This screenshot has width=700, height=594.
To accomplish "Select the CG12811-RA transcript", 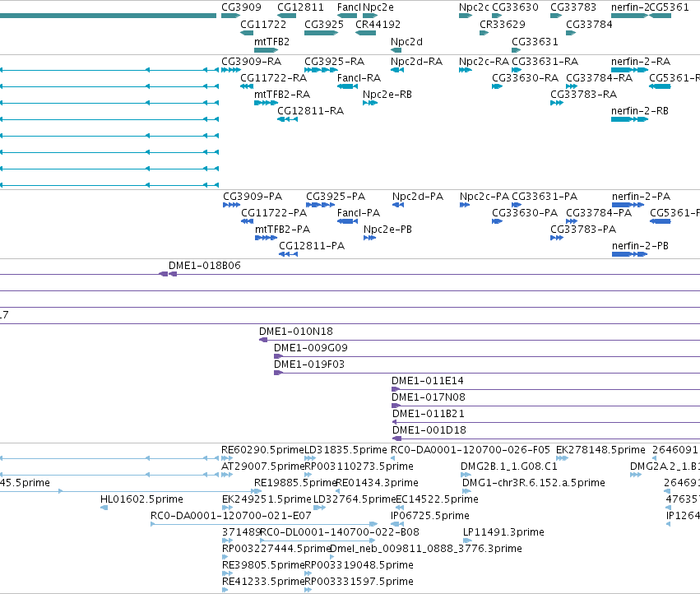I will tap(288, 119).
